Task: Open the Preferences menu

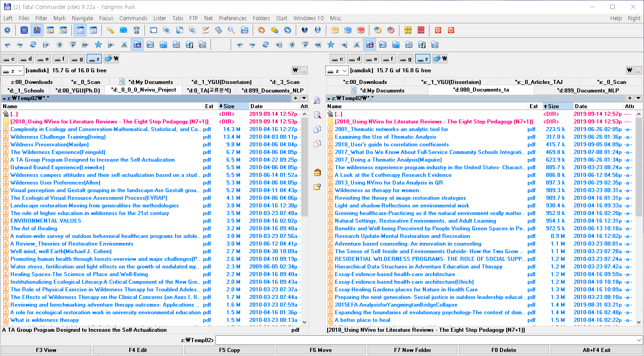Action: point(232,18)
